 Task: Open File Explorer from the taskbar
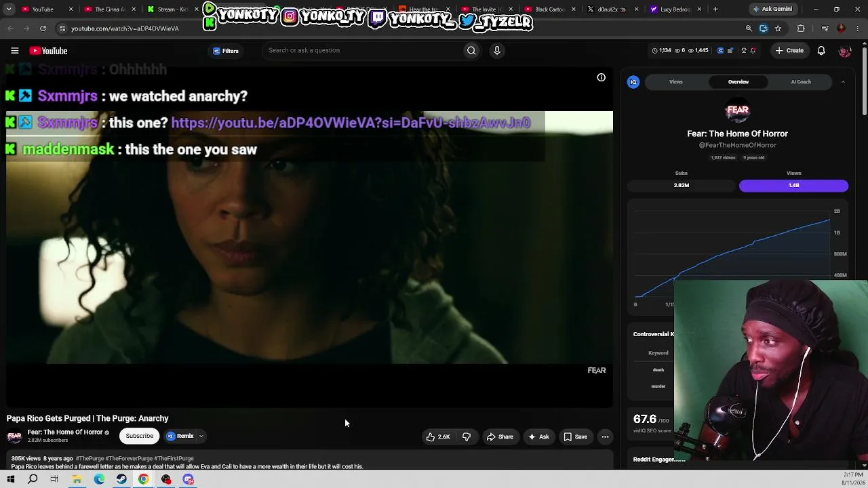tap(77, 480)
